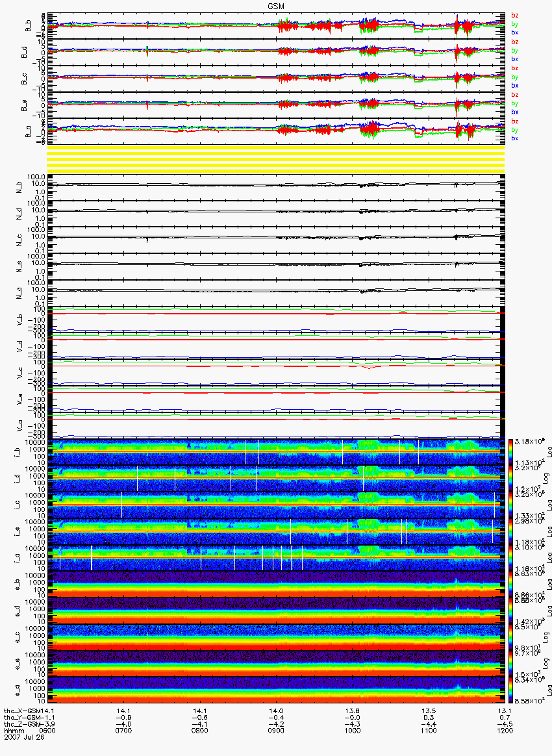Click the 0700 time tick label
Image resolution: width=552 pixels, height=756 pixels.
pos(123,731)
